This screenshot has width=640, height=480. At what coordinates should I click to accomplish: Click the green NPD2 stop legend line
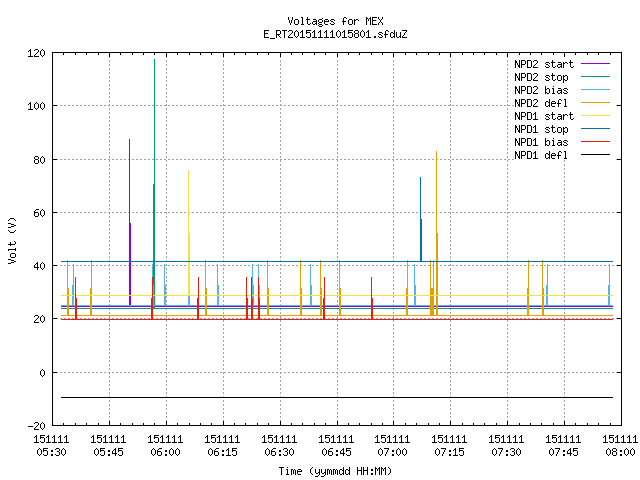(x=595, y=76)
